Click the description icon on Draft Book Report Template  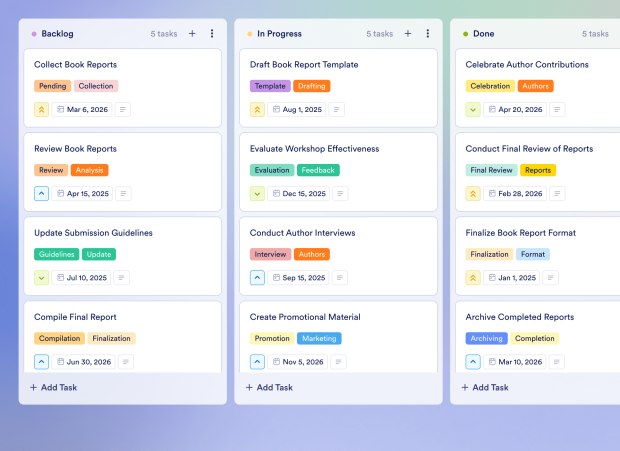tap(337, 110)
